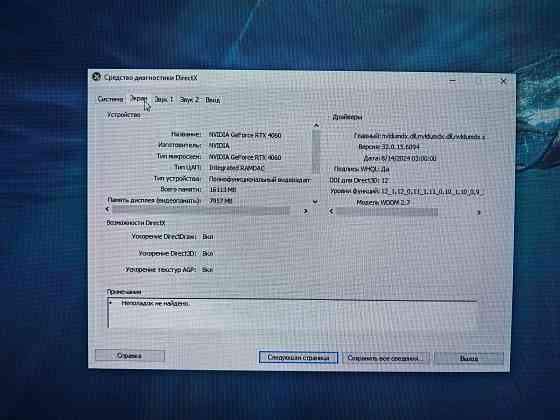This screenshot has width=560, height=420.
Task: Click the Ускорение текстур AGP status
Action: click(x=208, y=270)
